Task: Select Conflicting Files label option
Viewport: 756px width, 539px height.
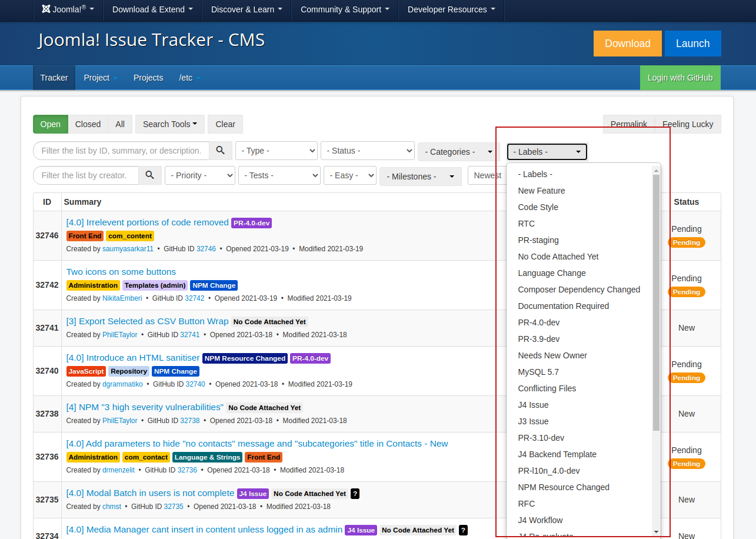Action: pyautogui.click(x=580, y=388)
